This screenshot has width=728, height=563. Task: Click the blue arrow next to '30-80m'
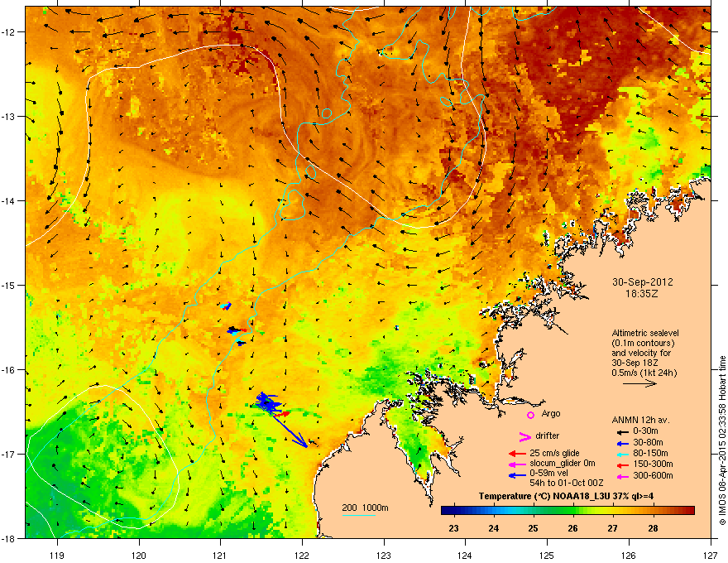point(621,444)
